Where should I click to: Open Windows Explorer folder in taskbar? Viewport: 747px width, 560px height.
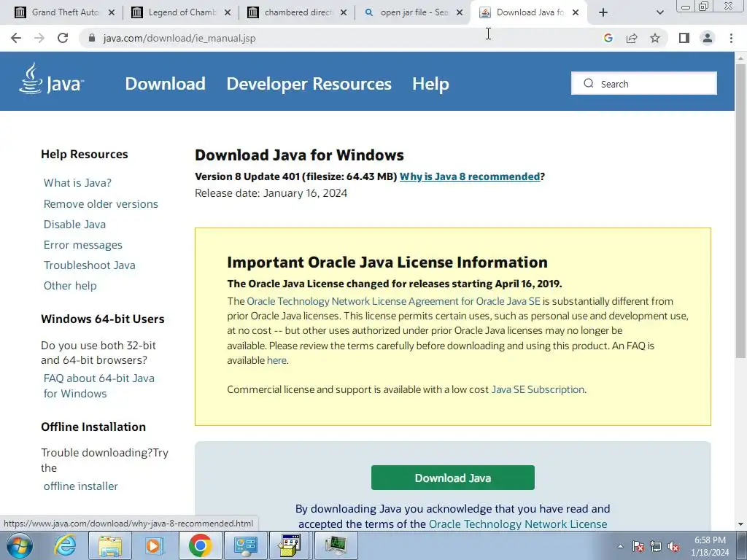pyautogui.click(x=110, y=545)
